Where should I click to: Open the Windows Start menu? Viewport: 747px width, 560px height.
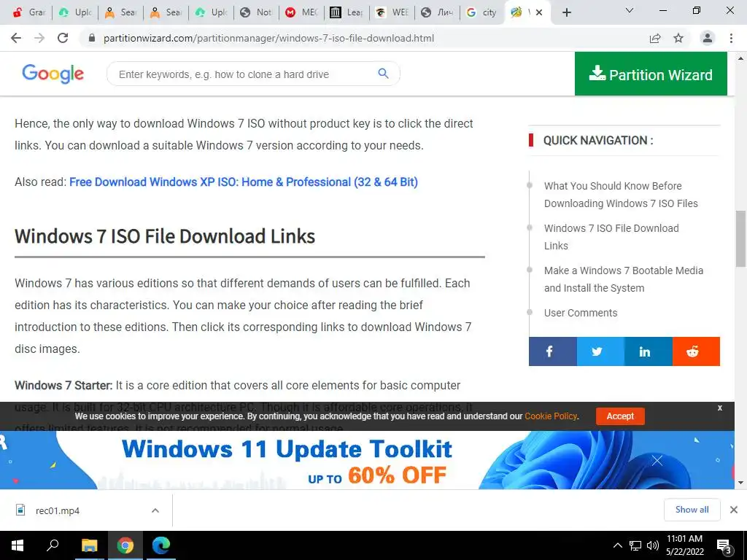pos(18,545)
